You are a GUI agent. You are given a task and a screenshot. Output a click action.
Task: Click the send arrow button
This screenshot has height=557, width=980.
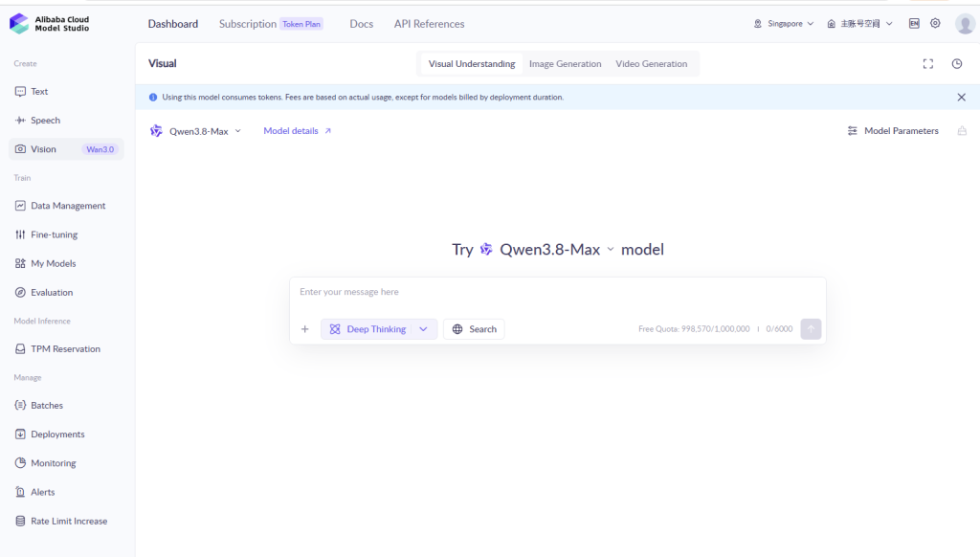pos(811,329)
